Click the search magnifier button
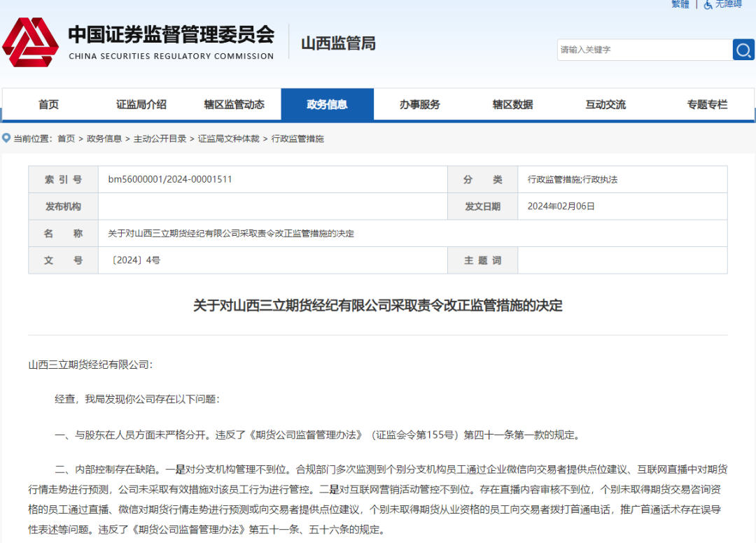 743,50
